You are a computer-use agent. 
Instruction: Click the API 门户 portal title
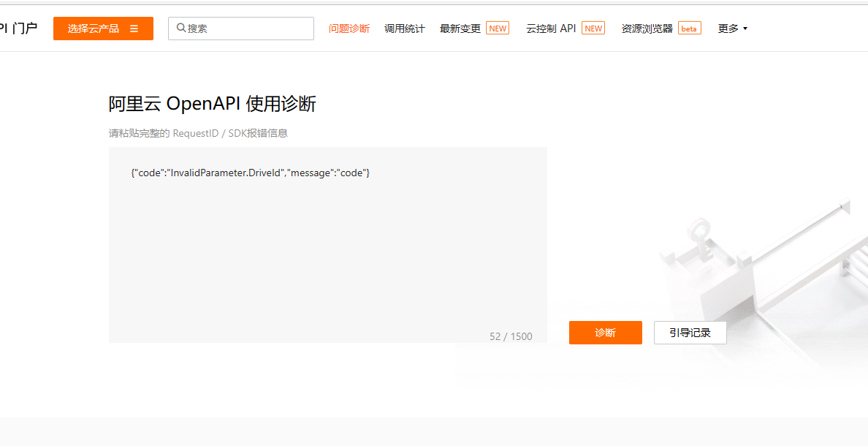[19, 29]
